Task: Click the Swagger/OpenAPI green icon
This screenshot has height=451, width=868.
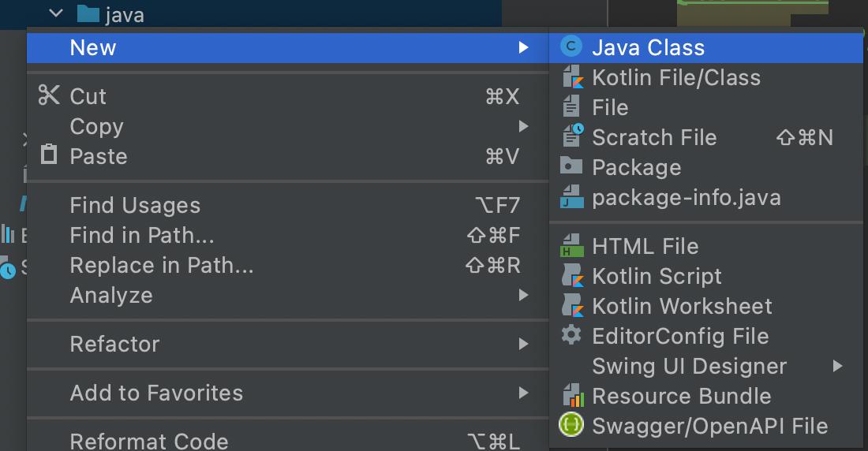Action: pos(571,425)
